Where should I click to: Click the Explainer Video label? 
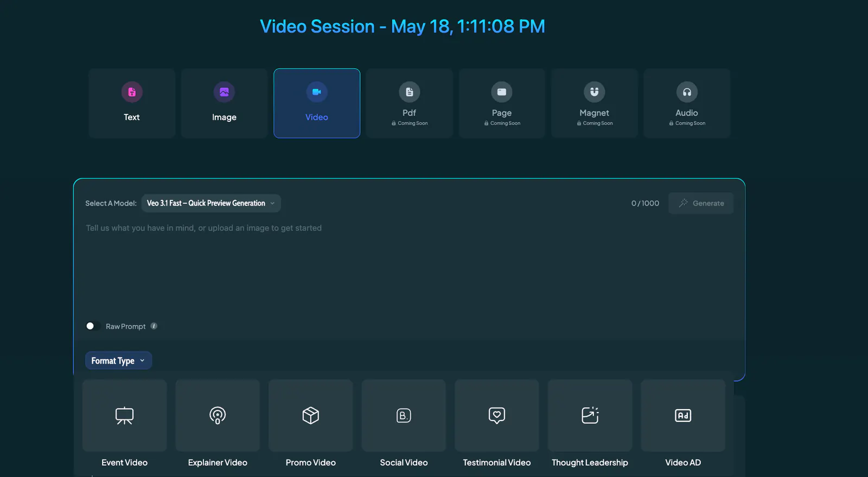218,462
